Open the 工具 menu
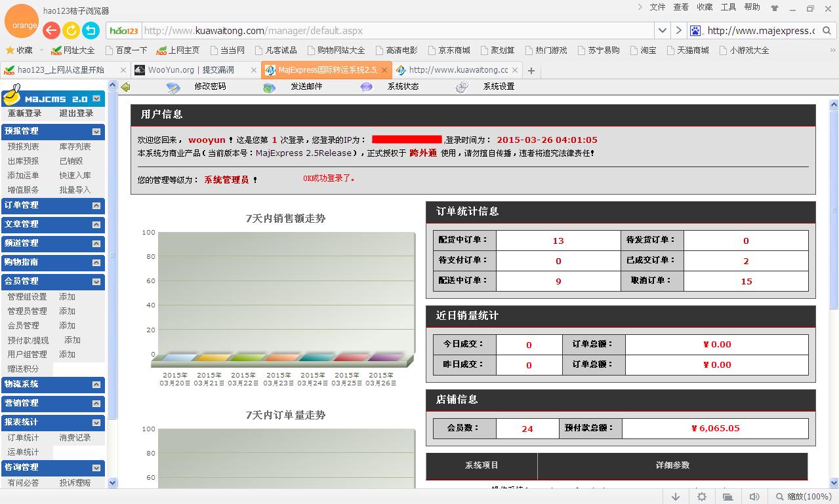 click(x=728, y=7)
